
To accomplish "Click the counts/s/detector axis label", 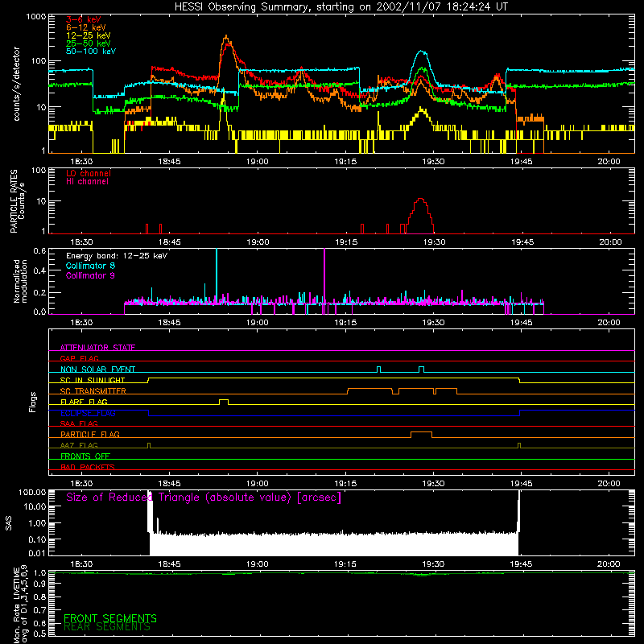I will [x=16, y=84].
